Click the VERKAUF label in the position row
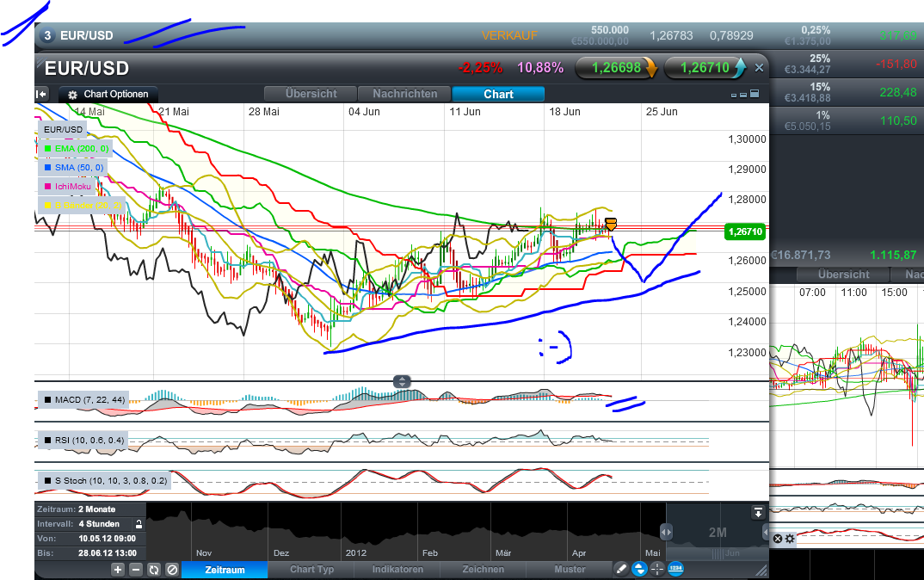The image size is (924, 580). 509,35
